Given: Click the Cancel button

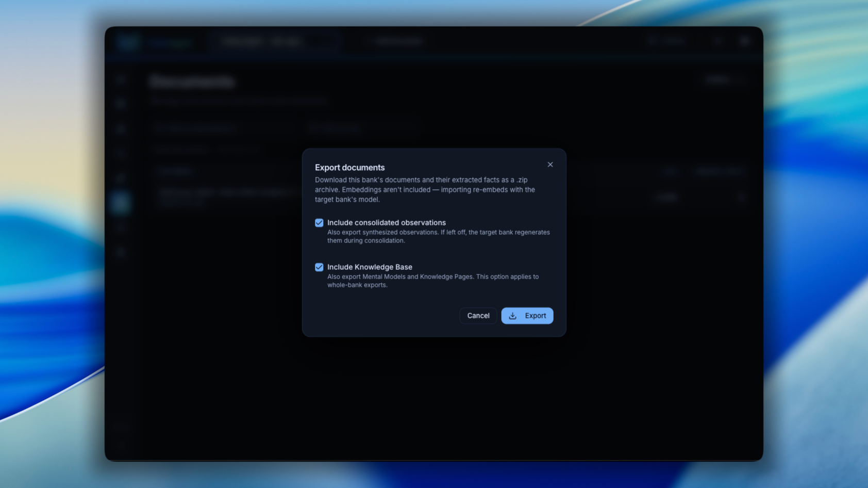Looking at the screenshot, I should pos(478,316).
